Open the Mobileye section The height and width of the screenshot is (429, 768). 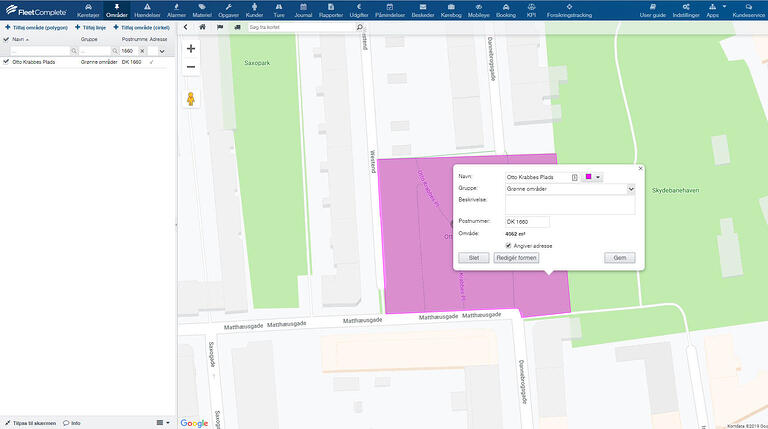[x=479, y=10]
